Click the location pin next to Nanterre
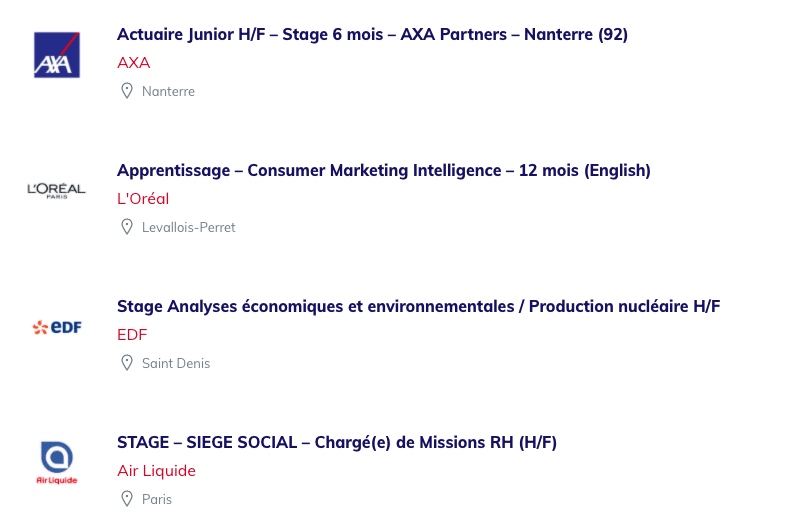The width and height of the screenshot is (790, 530). [x=127, y=91]
